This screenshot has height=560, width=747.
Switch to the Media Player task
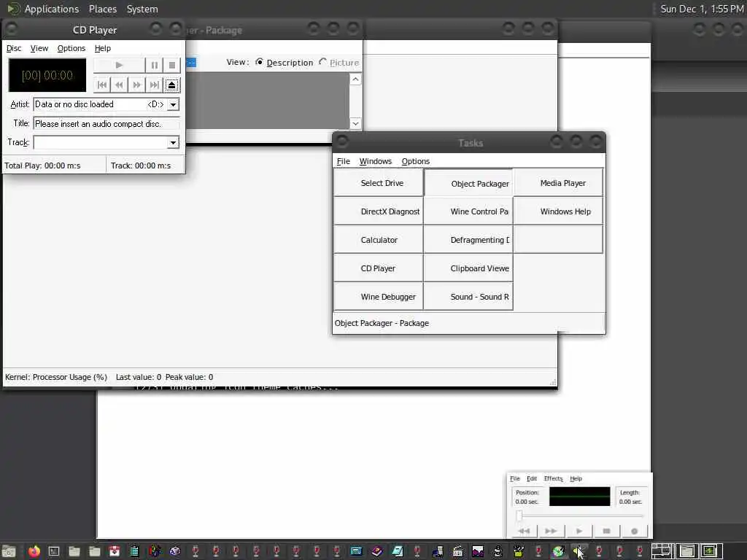558,183
